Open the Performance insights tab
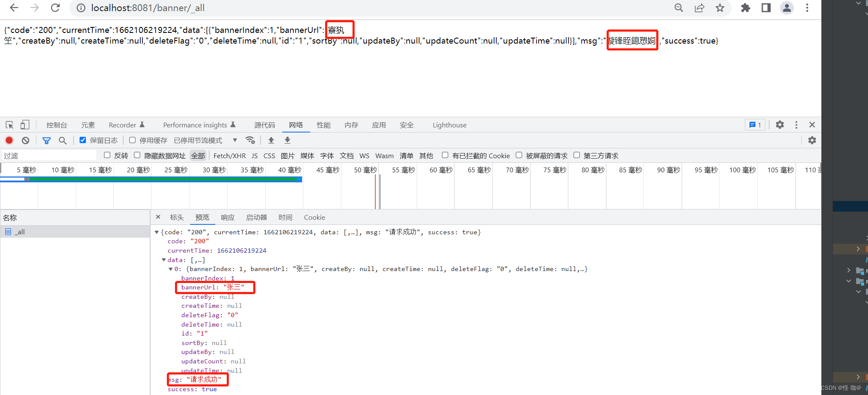 click(199, 125)
